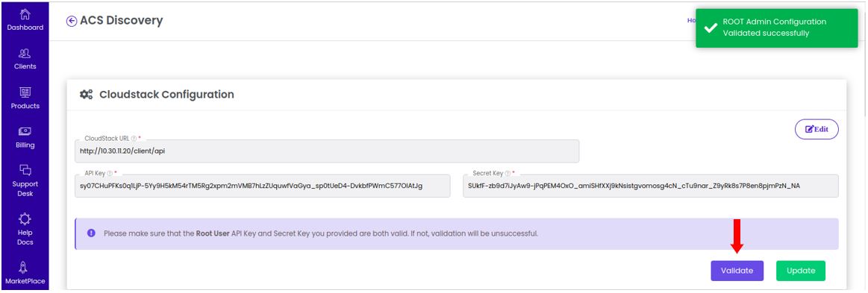Click the API Key help icon

click(110, 173)
